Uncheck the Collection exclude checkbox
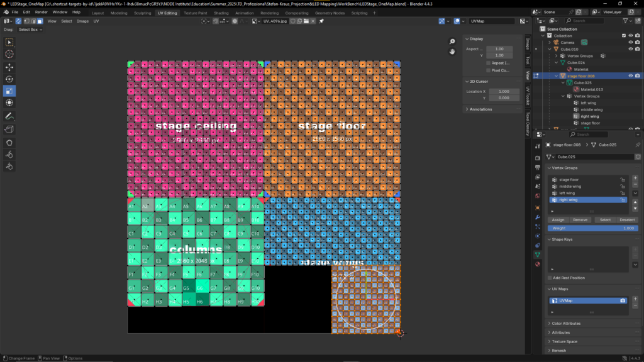 tap(624, 36)
